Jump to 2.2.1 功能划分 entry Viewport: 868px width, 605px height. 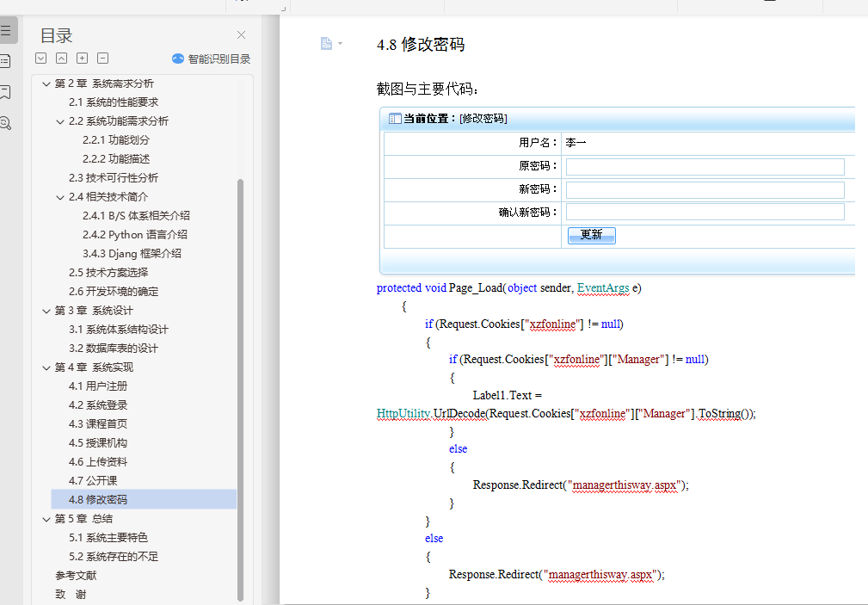click(x=116, y=139)
